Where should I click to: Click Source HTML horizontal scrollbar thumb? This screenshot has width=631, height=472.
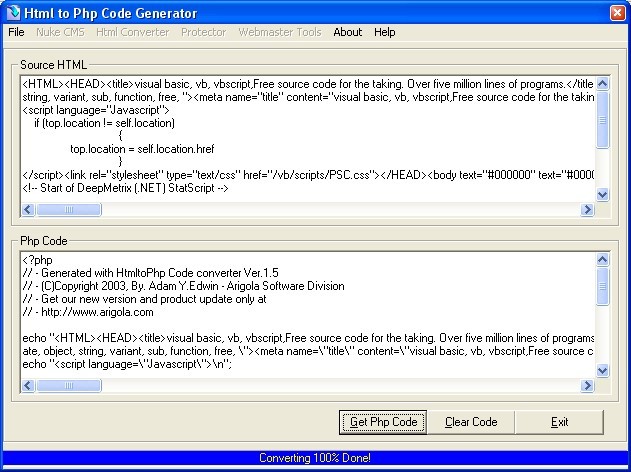tap(68, 210)
